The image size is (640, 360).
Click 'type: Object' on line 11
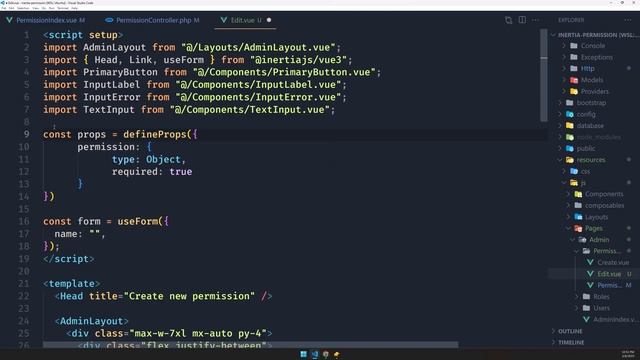(146, 160)
